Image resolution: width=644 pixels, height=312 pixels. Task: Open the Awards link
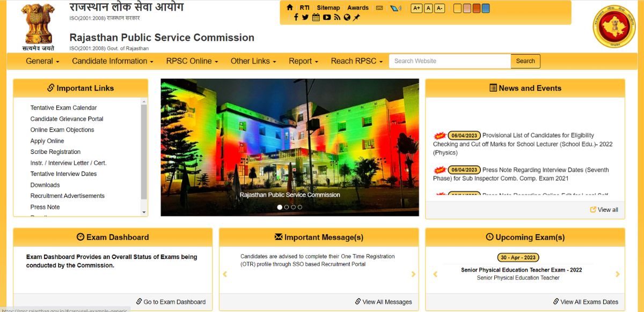click(358, 8)
